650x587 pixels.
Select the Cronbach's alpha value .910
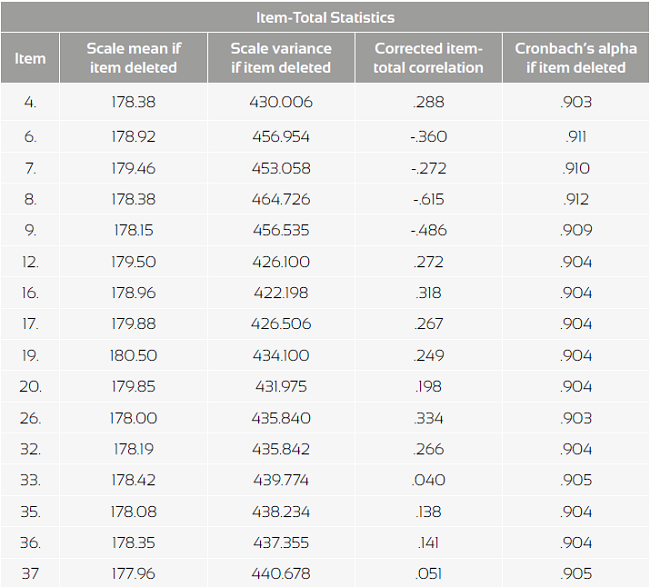(x=576, y=168)
